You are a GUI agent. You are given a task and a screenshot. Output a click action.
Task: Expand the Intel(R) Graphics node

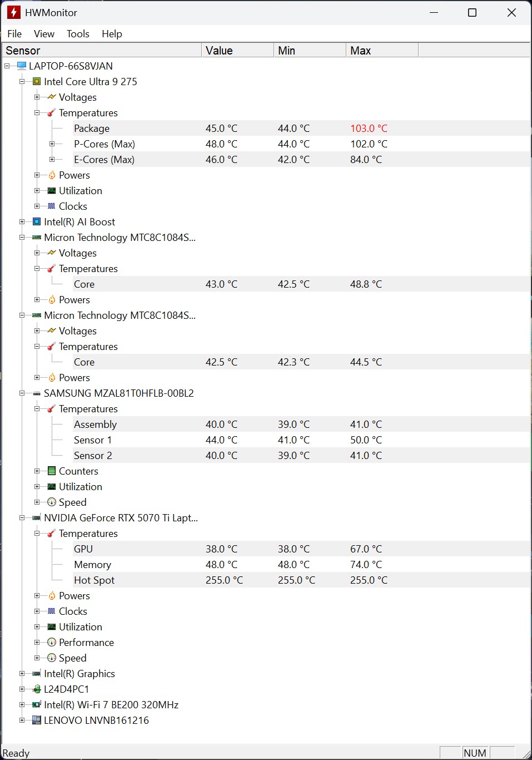tap(22, 674)
